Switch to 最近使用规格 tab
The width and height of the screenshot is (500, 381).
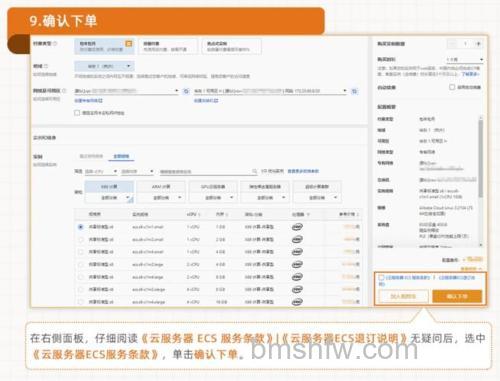point(91,156)
